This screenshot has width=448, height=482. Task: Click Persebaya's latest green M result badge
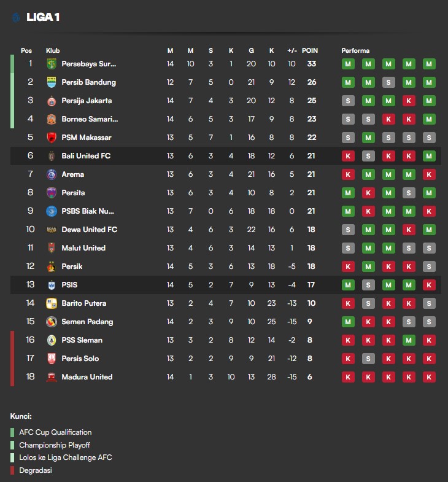click(x=429, y=64)
